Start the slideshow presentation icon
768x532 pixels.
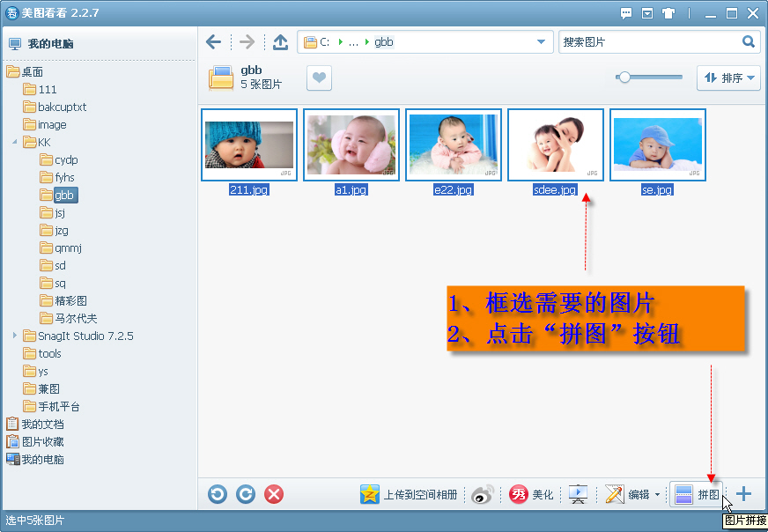click(x=578, y=494)
